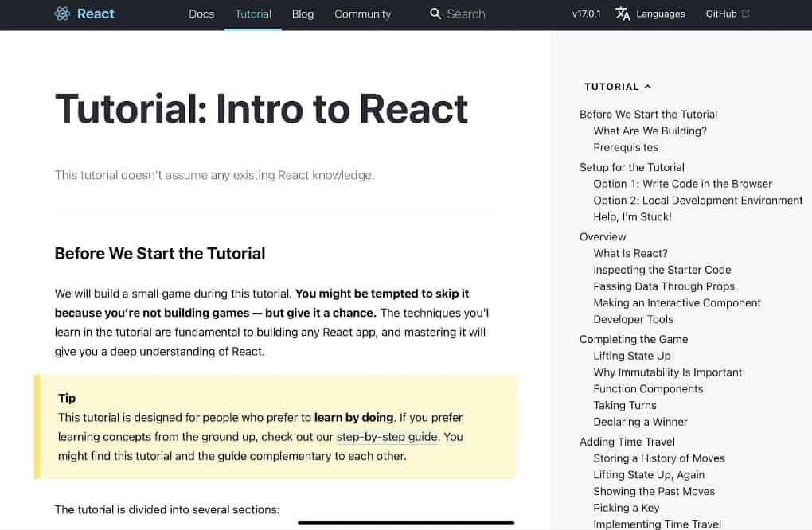
Task: Click The tutorial is divided into several sections
Action: click(167, 509)
